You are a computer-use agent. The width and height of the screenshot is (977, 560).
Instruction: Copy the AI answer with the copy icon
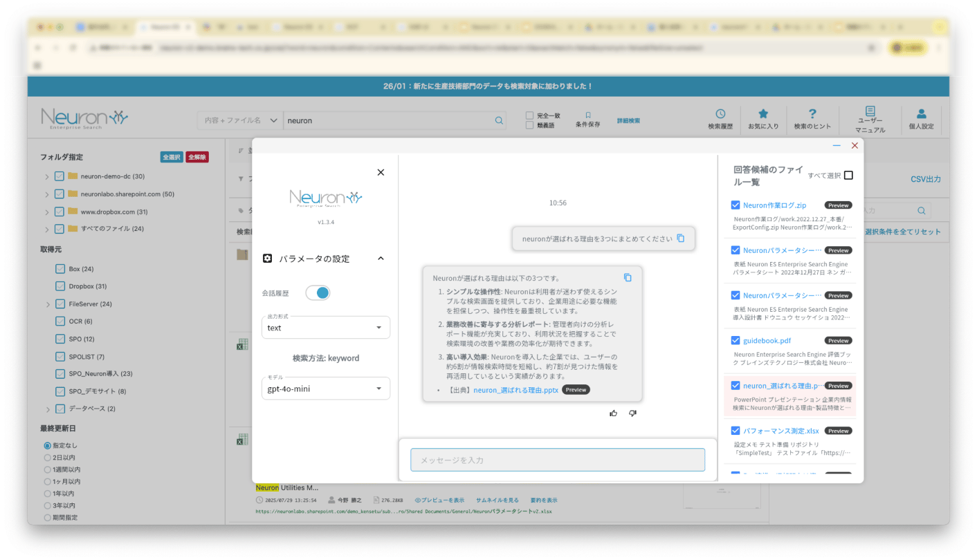pos(628,277)
